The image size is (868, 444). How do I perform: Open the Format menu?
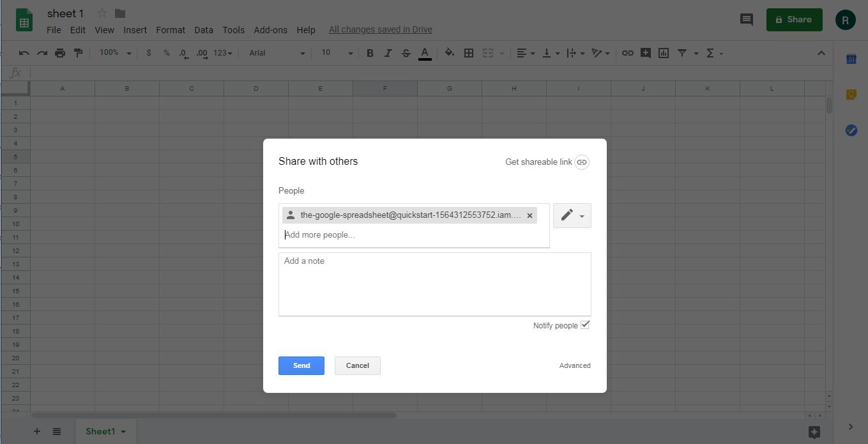(171, 29)
